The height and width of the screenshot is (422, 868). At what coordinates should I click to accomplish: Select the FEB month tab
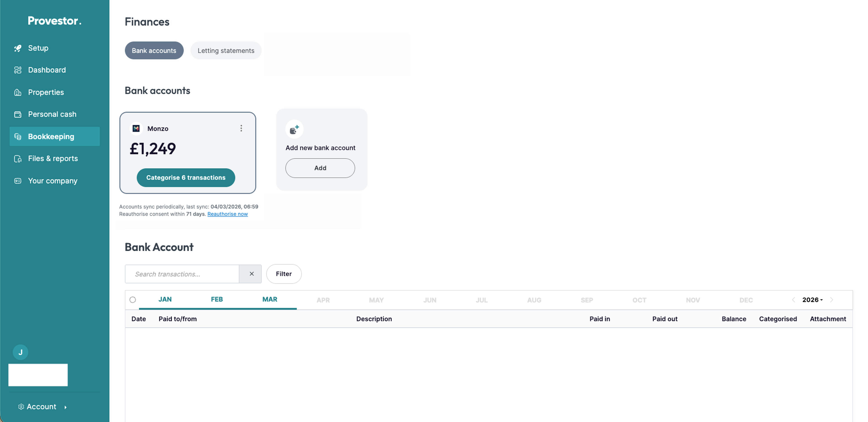(217, 299)
